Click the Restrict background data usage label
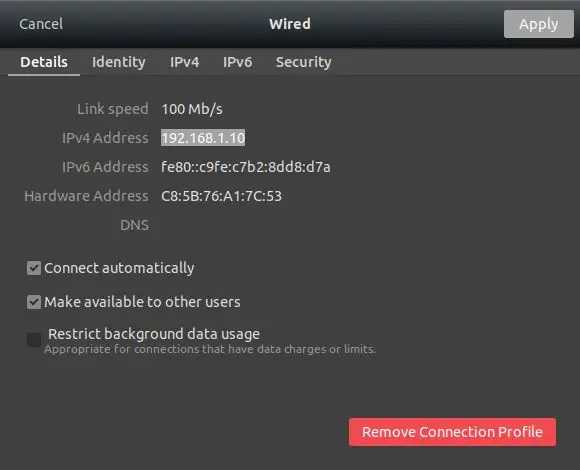Viewport: 580px width, 470px height. (154, 334)
